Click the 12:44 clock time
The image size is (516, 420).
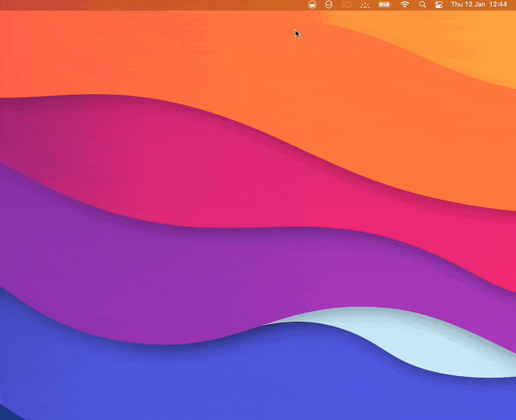tap(498, 5)
